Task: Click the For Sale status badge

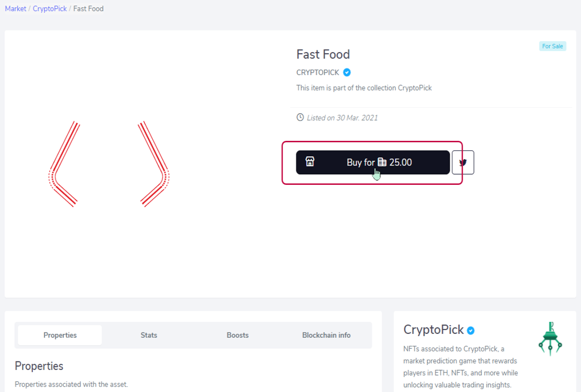Action: coord(552,46)
